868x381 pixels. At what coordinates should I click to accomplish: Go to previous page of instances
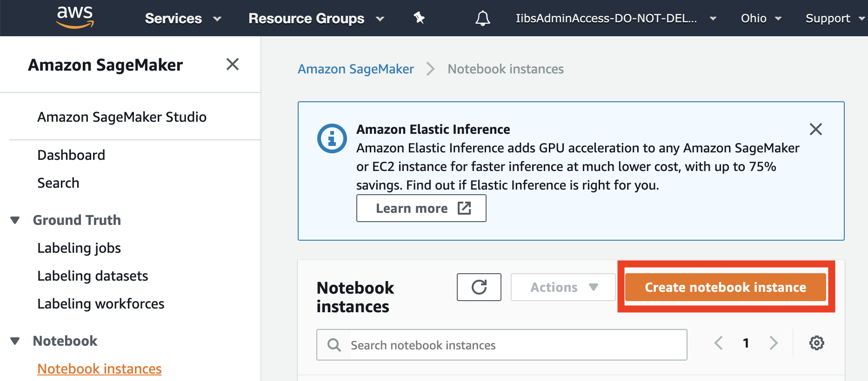(719, 343)
